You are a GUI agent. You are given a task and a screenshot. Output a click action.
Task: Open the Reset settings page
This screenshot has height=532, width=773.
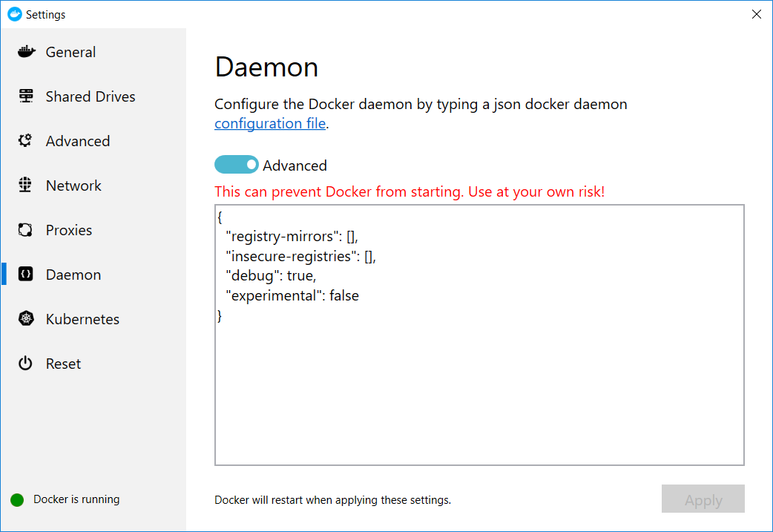[63, 363]
